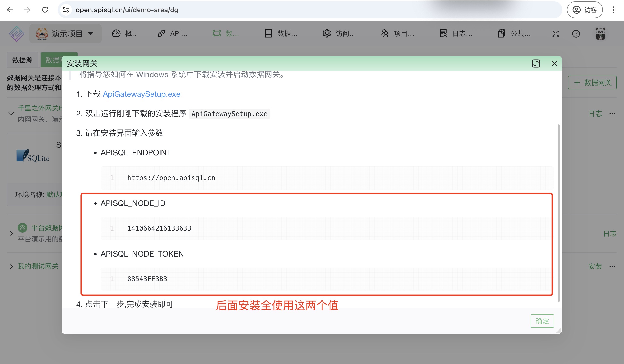Viewport: 624px width, 364px height.
Task: Click the dialog vertical scrollbar
Action: 558,213
